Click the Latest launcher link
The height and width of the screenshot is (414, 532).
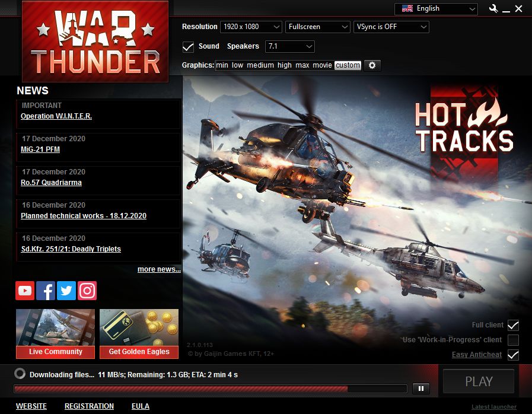point(494,406)
